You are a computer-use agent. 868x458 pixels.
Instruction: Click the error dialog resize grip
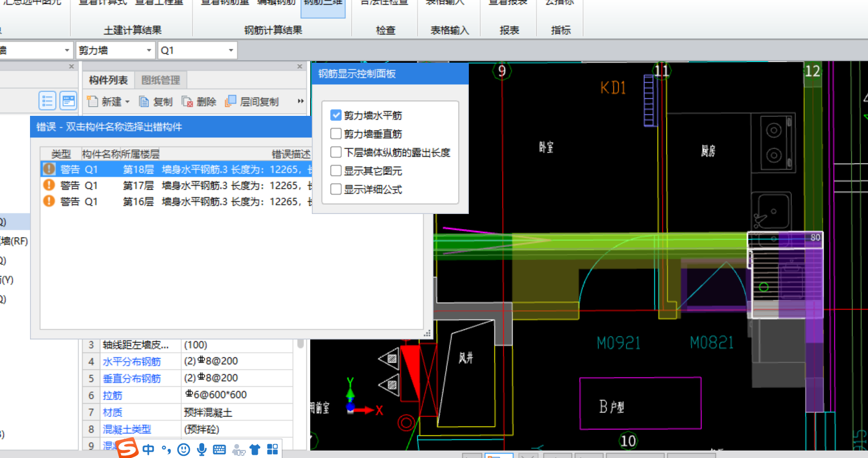click(x=428, y=334)
